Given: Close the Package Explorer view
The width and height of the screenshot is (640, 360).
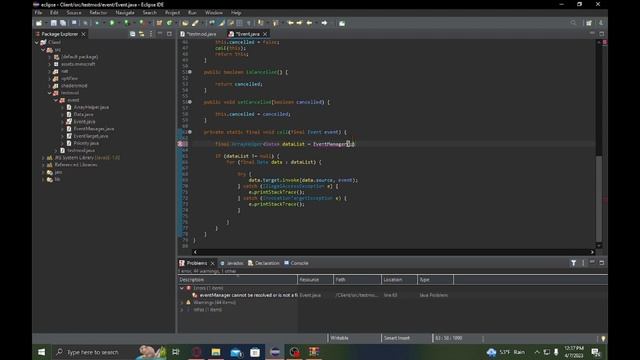Looking at the screenshot, I should tap(84, 34).
